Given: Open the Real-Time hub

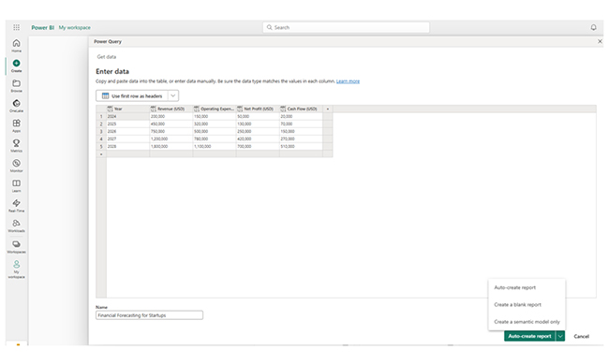Looking at the screenshot, I should click(x=16, y=206).
